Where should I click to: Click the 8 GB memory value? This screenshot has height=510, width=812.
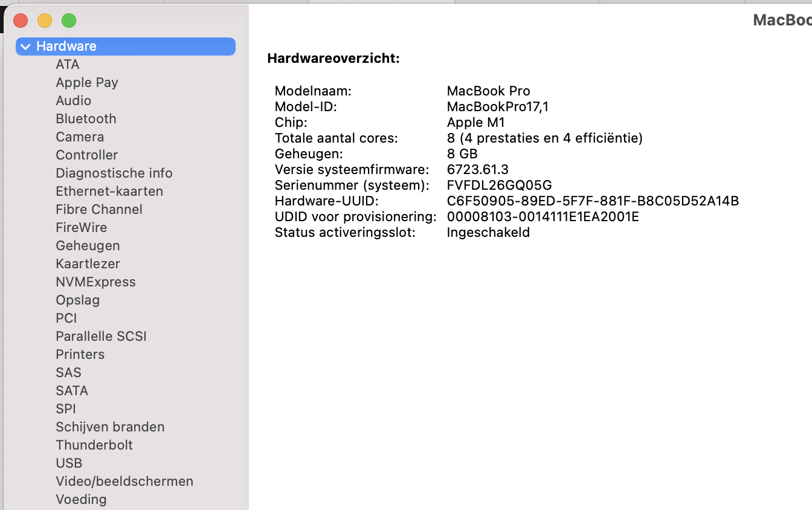[x=463, y=154]
